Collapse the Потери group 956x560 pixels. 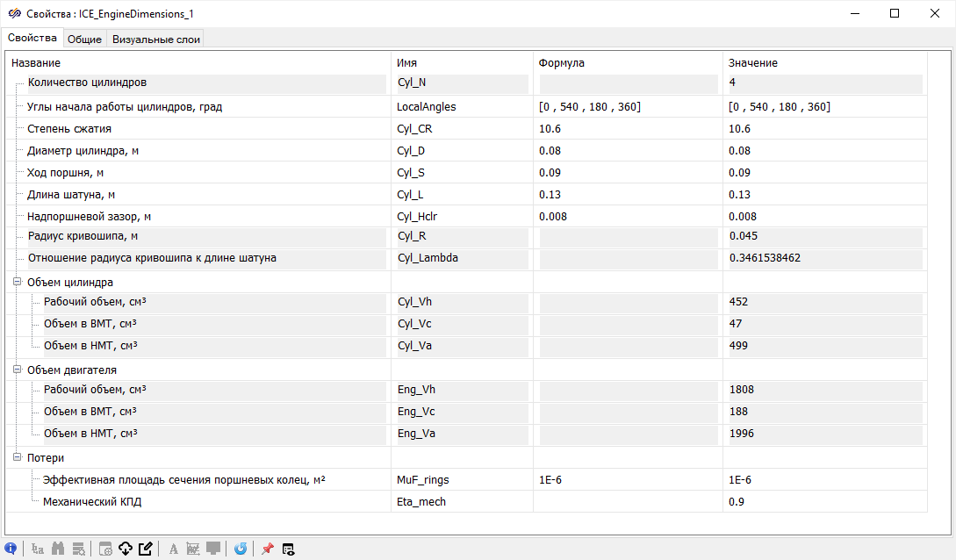(18, 458)
